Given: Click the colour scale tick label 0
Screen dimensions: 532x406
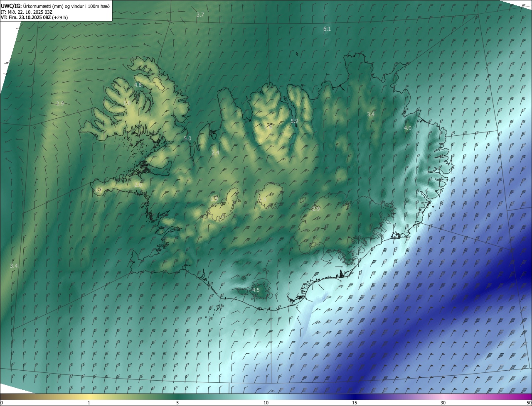Looking at the screenshot, I should 2,403.
